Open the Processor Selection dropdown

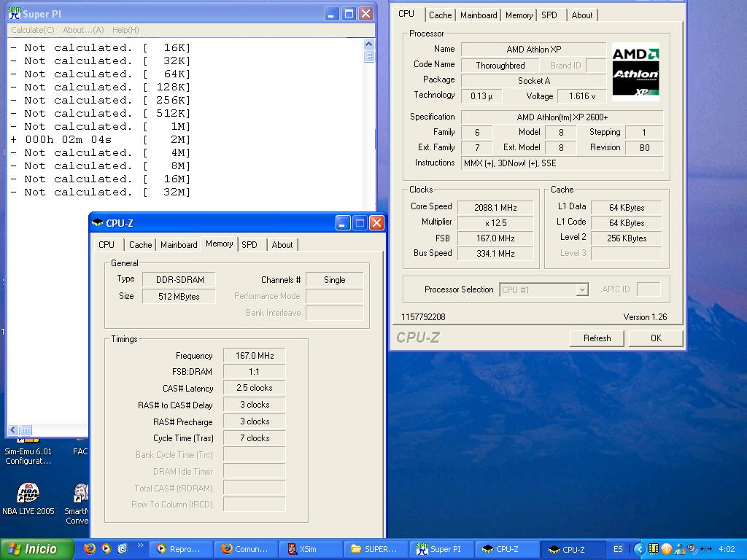581,290
